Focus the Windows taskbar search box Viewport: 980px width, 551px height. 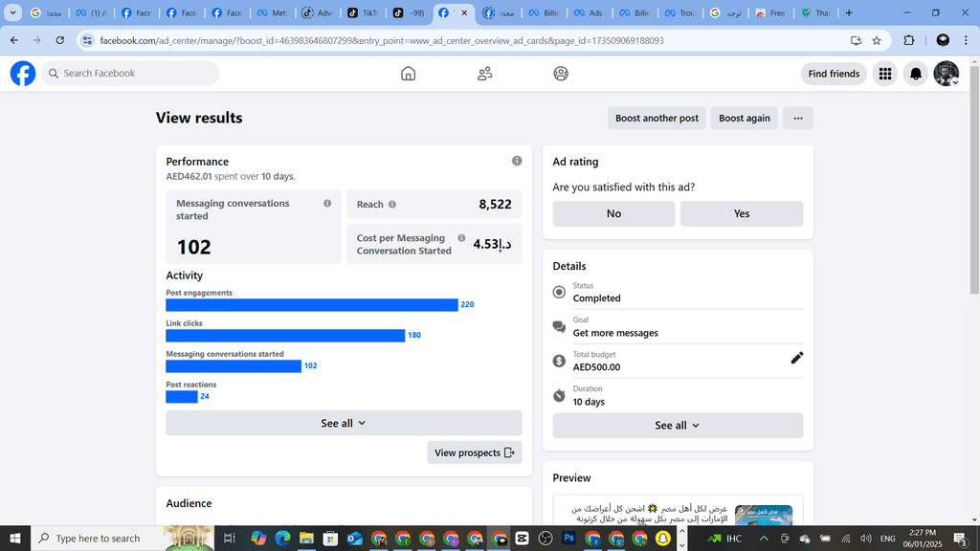click(123, 538)
